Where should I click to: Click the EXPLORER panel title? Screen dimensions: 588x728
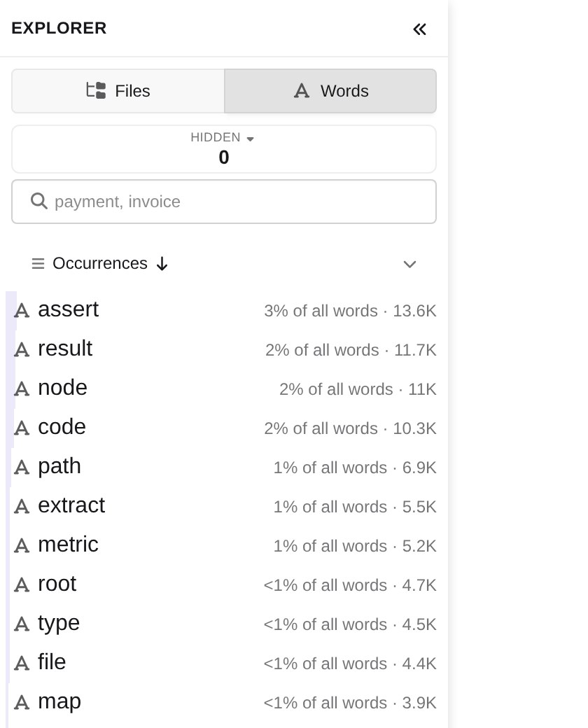(x=59, y=28)
